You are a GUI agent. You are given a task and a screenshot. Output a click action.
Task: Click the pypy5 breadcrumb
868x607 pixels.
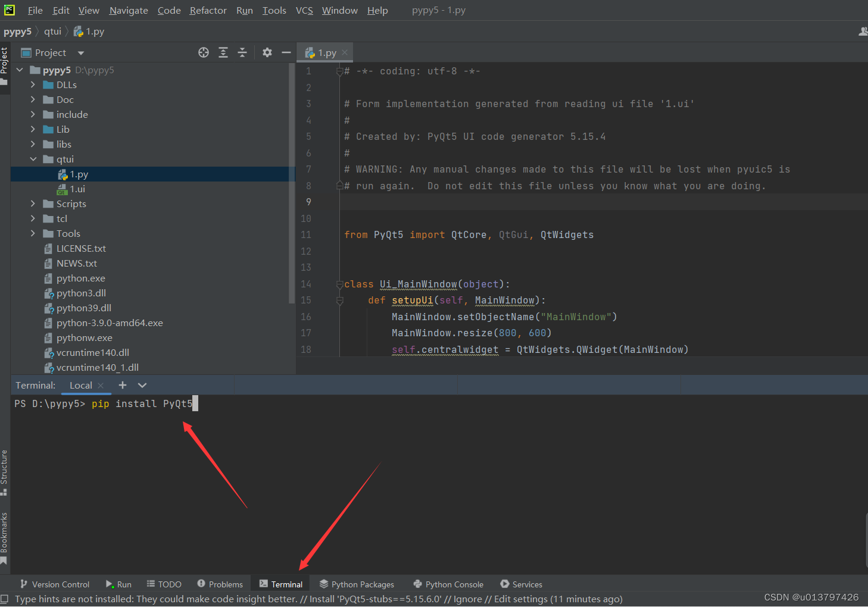point(17,31)
